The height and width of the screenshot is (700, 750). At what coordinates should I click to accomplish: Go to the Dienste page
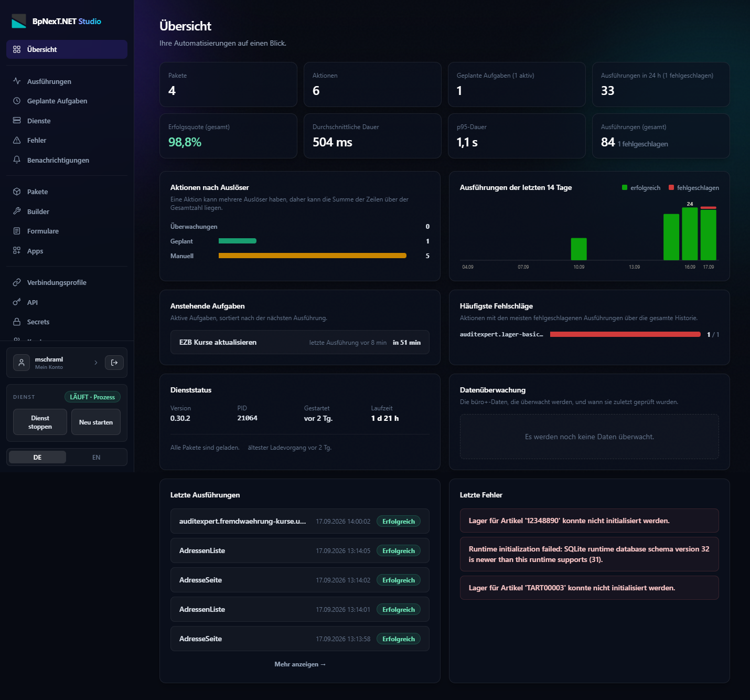[x=67, y=121]
